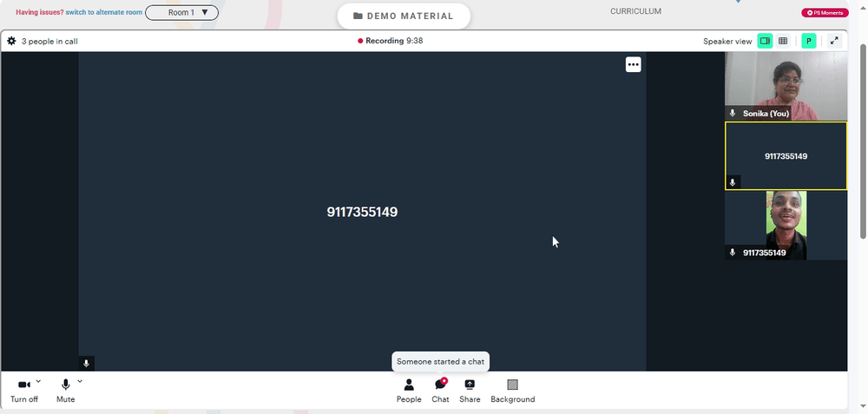Turn off camera

coord(24,391)
